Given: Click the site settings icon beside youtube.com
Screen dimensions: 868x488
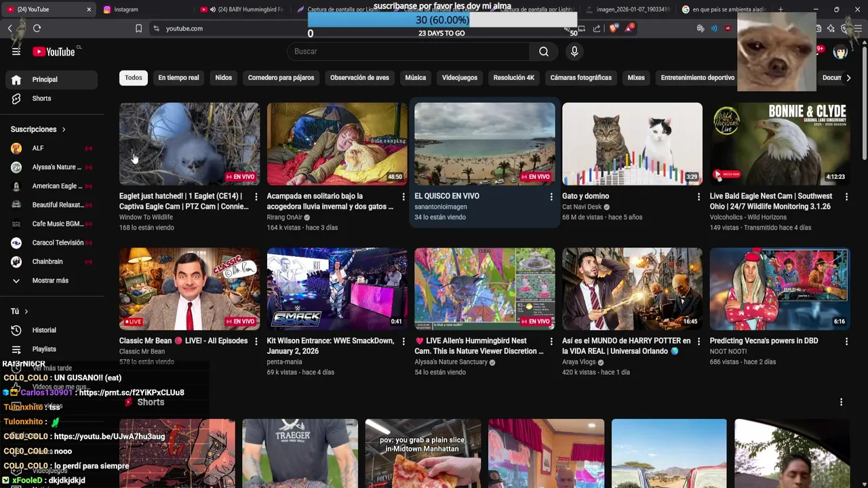Looking at the screenshot, I should tap(157, 28).
